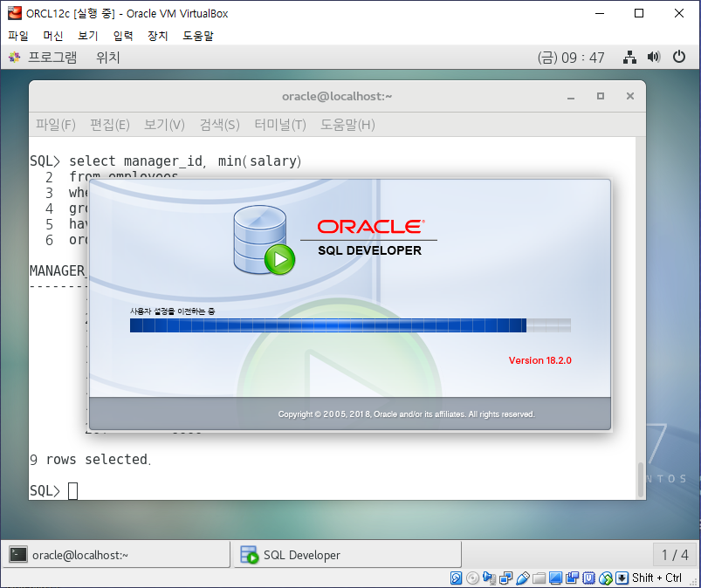Click the database play logo on splash
The image size is (701, 588).
click(264, 240)
